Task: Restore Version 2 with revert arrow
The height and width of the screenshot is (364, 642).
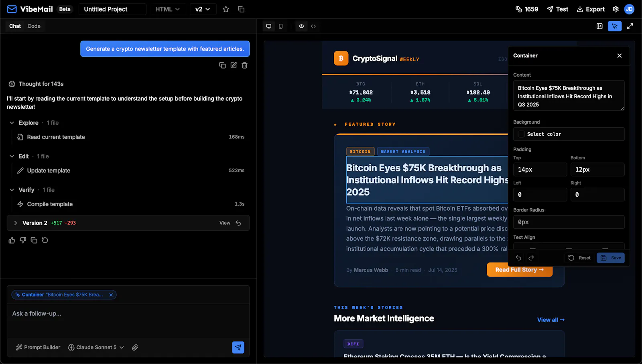Action: point(238,223)
